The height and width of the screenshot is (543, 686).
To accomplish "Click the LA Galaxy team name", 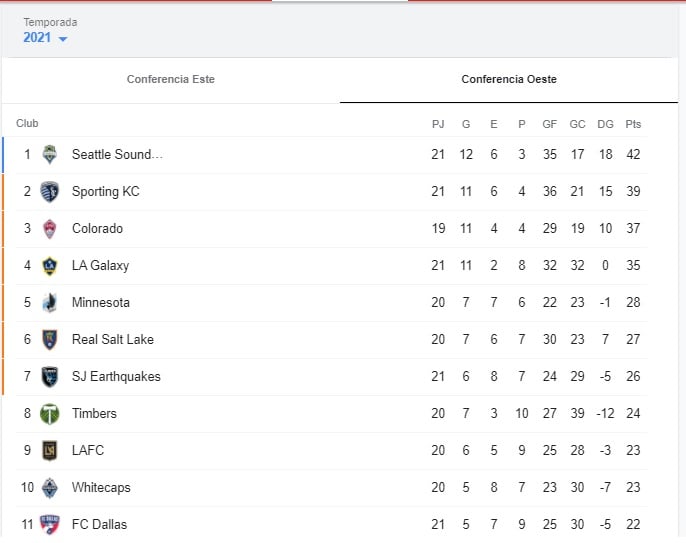I will pyautogui.click(x=100, y=266).
